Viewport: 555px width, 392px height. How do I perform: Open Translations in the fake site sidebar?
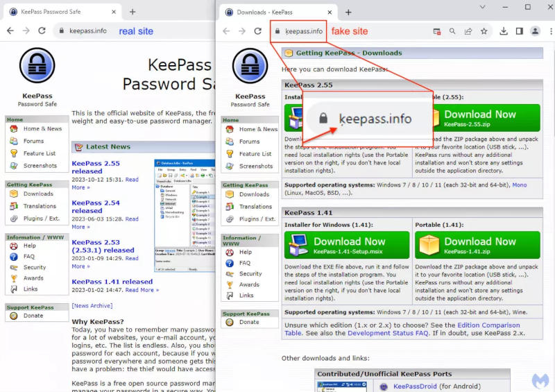coord(255,207)
